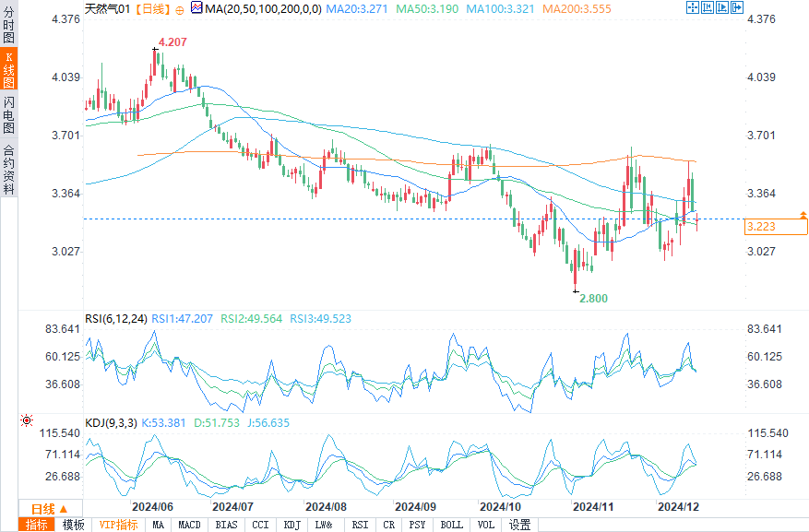Image resolution: width=809 pixels, height=532 pixels.
Task: Click the 设置 settings button
Action: point(520,525)
